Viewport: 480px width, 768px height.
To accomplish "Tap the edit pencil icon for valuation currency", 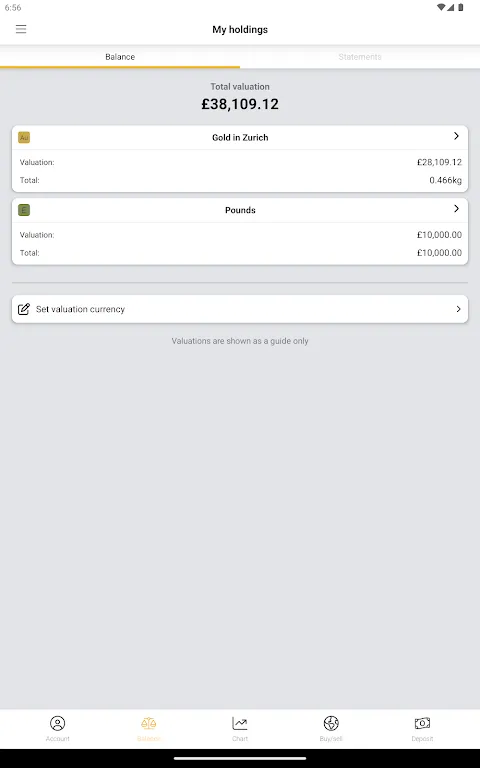I will pos(24,309).
